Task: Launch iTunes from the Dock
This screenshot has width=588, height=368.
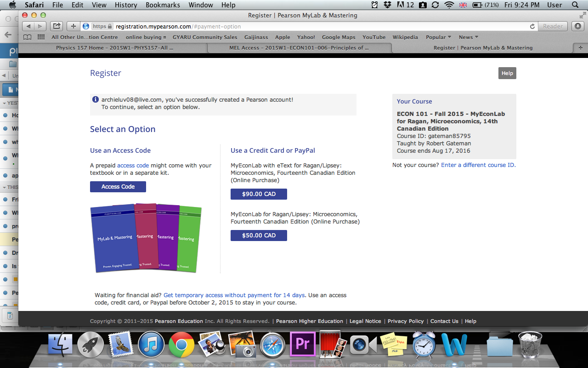Action: [151, 345]
